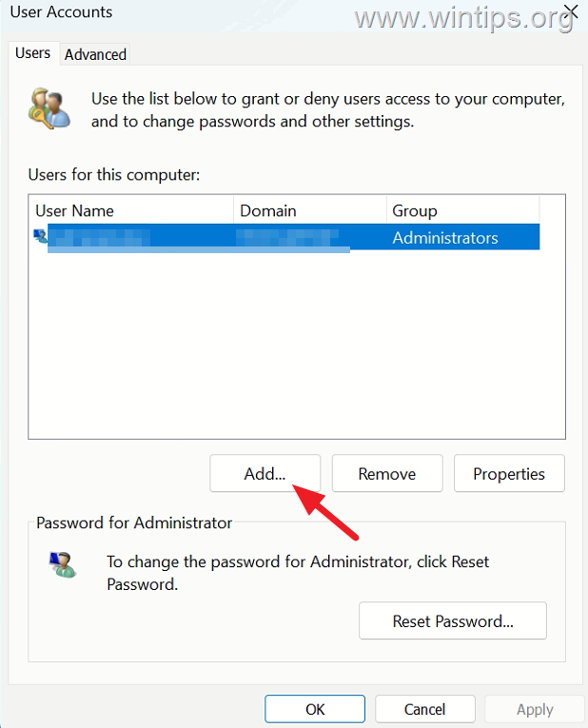Select the user account icon in the list row

point(41,236)
